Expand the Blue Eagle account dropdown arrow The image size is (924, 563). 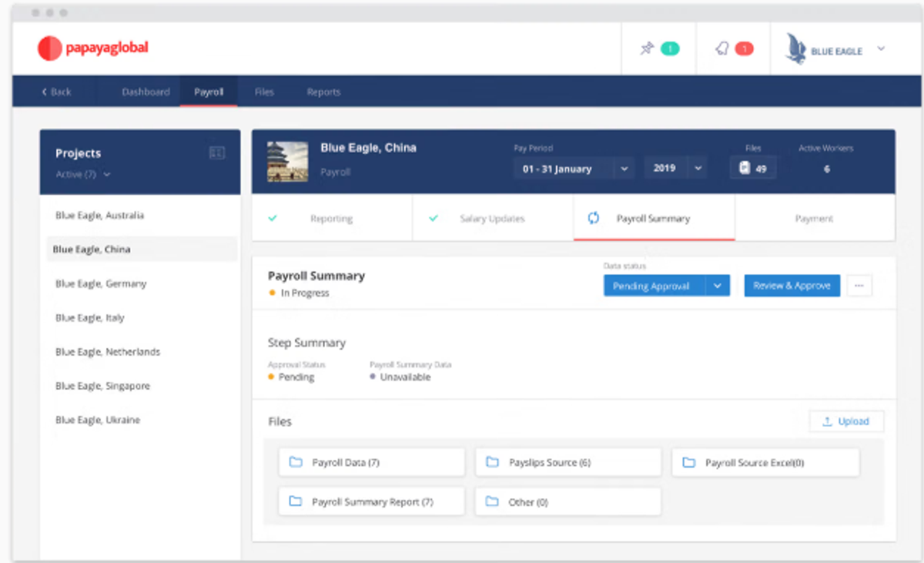881,49
